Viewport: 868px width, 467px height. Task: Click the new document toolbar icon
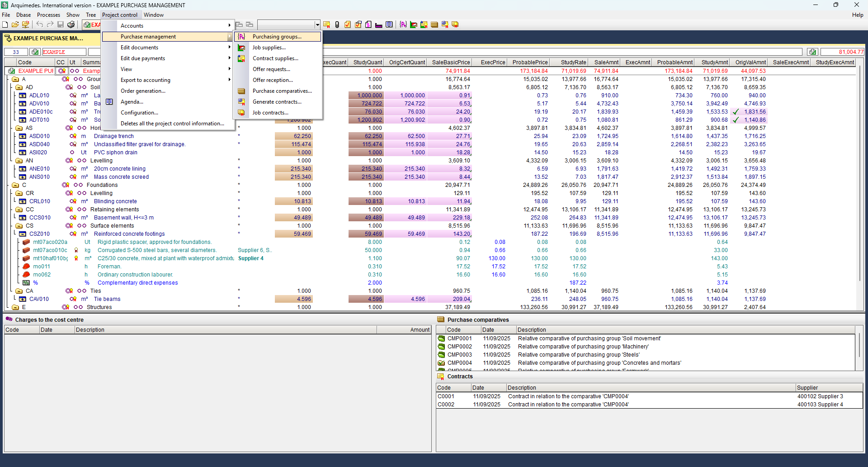(x=5, y=24)
